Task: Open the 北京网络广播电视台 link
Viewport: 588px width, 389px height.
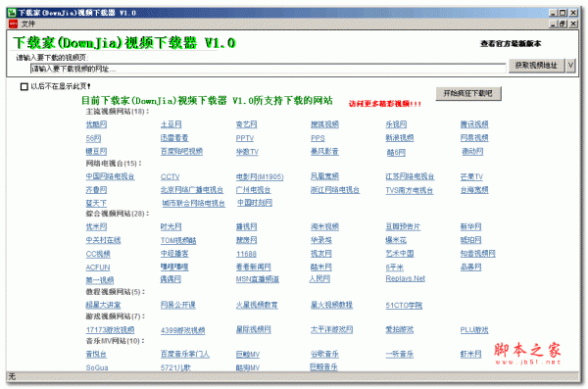Action: pos(192,190)
